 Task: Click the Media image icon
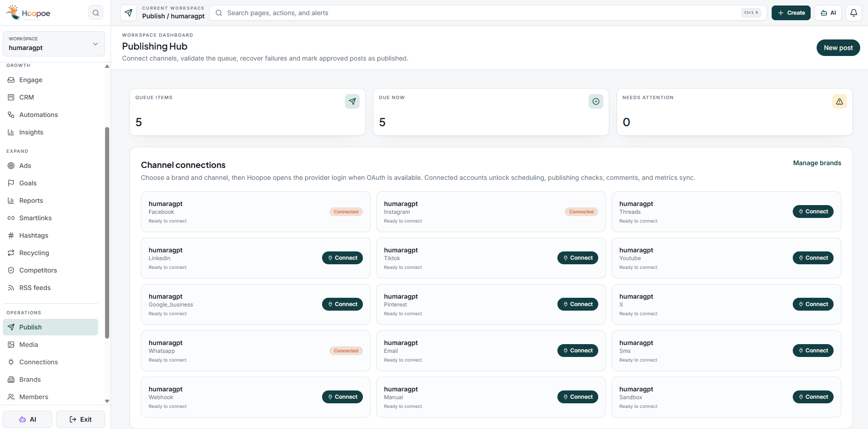11,345
